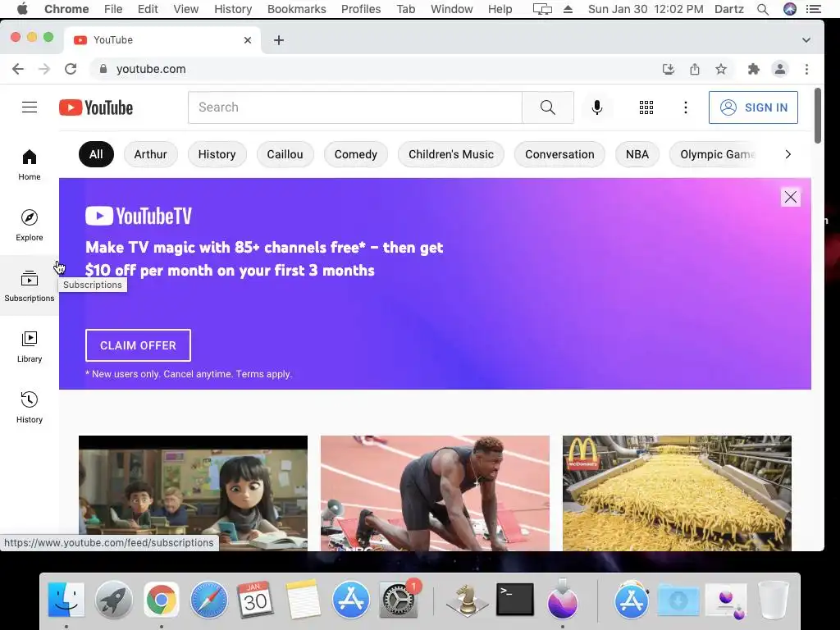Open YouTube settings three-dot menu

pyautogui.click(x=685, y=107)
